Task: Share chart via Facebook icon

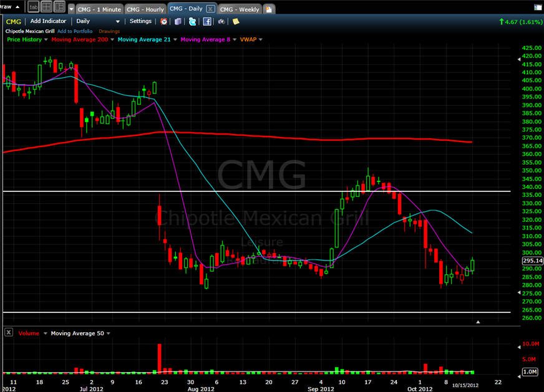Action: coord(206,21)
